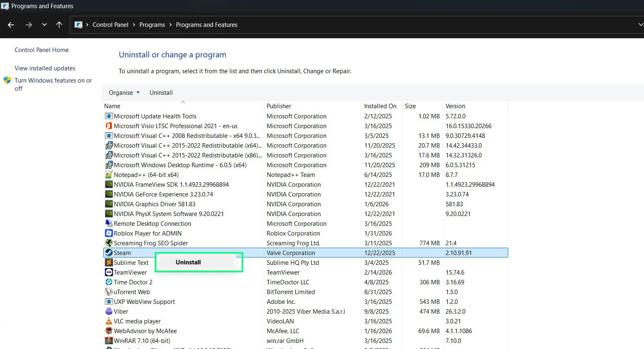Click the Microsoft Update Health Tools icon
644x349 pixels.
(x=109, y=116)
